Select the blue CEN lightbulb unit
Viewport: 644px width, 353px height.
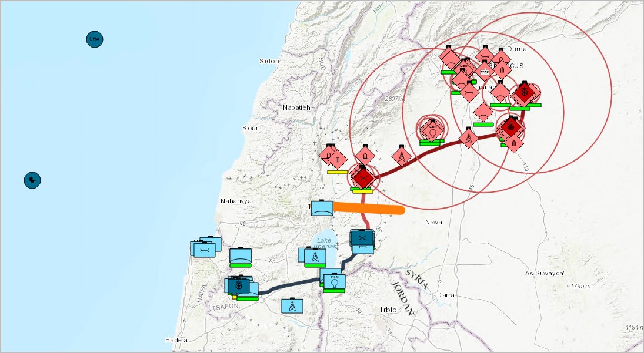point(334,281)
